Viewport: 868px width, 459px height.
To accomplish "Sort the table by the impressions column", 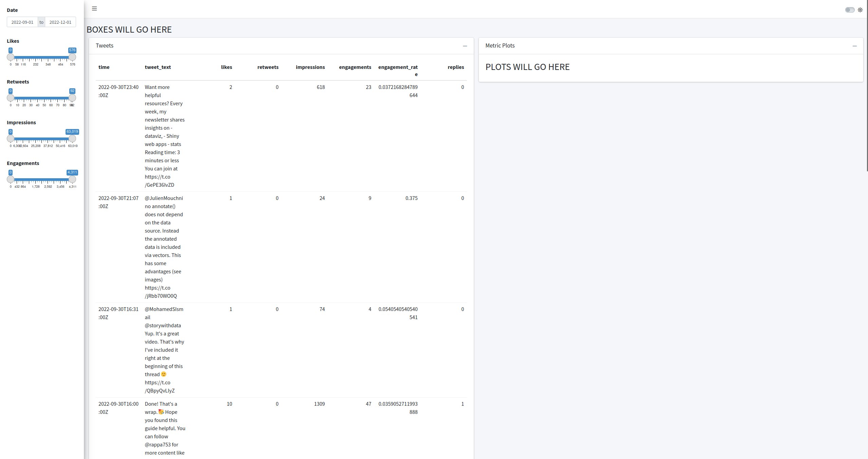I will coord(310,67).
